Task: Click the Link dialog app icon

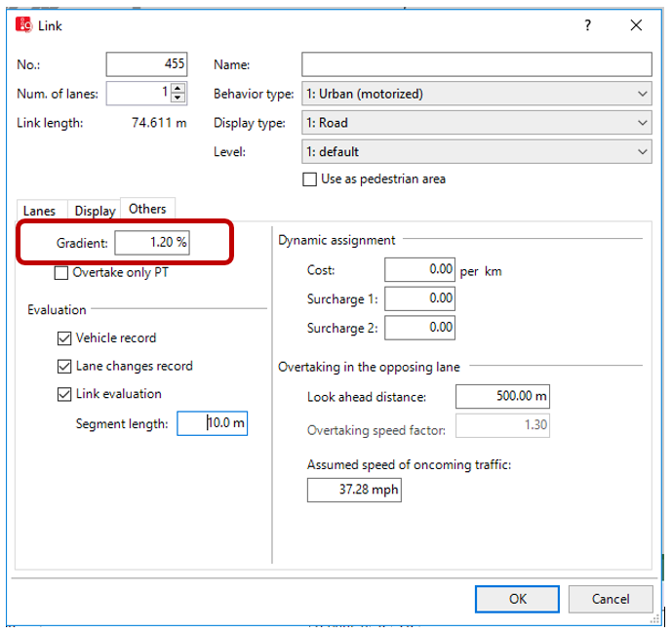Action: (x=23, y=25)
